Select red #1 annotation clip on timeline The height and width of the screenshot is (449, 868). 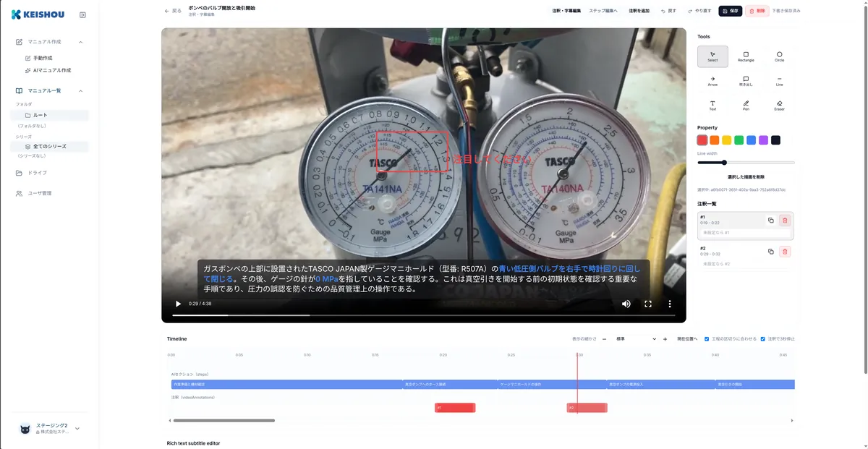point(455,408)
